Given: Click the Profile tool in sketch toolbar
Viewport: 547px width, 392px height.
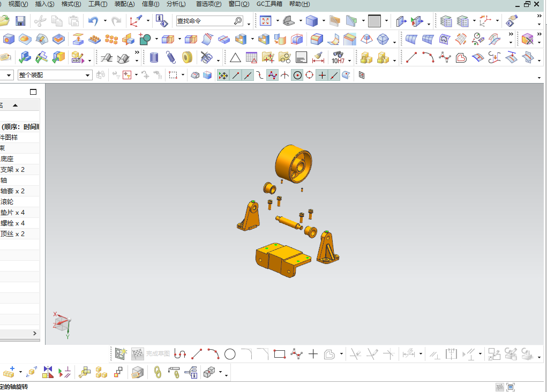Looking at the screenshot, I should 180,355.
